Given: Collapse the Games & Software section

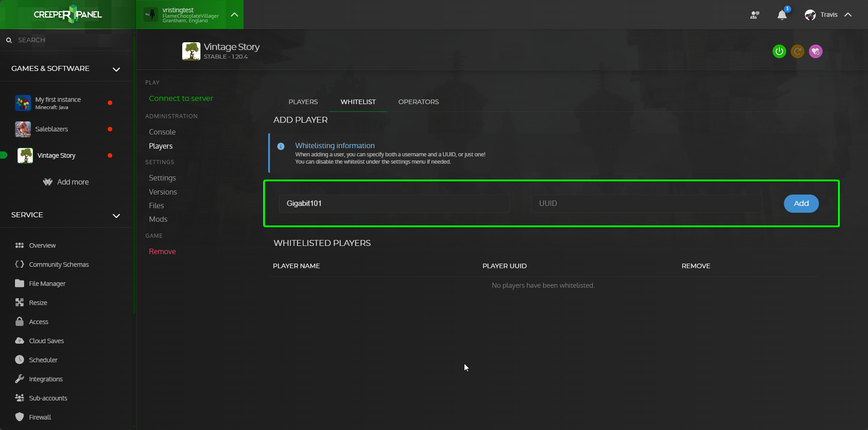Looking at the screenshot, I should click(116, 69).
